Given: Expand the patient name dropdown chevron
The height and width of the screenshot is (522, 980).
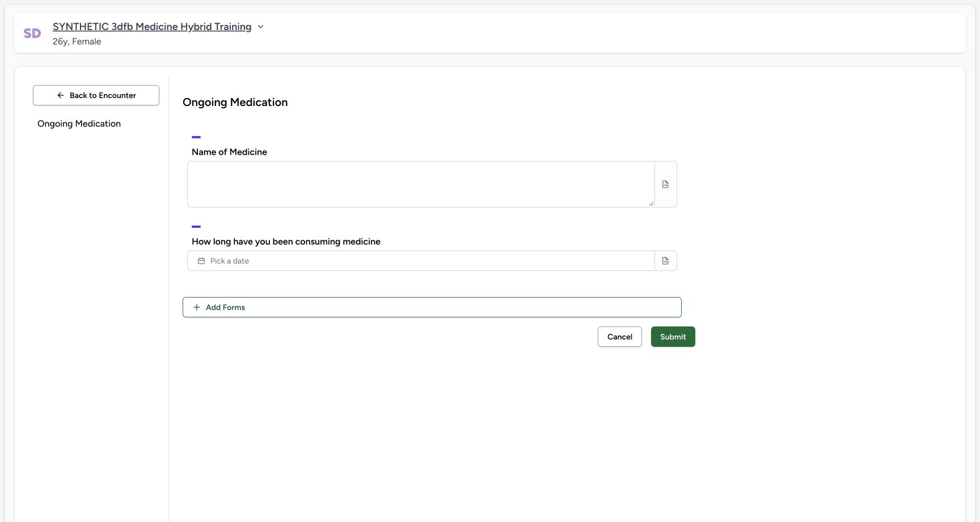Looking at the screenshot, I should click(x=260, y=27).
